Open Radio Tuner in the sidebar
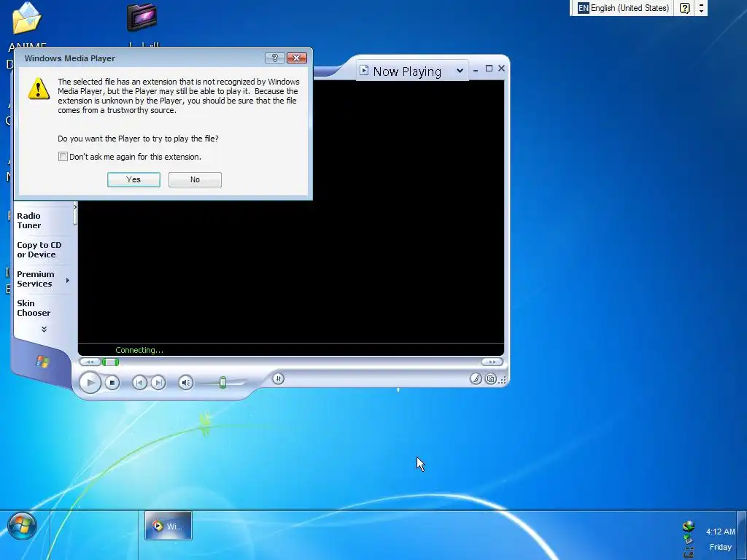This screenshot has width=747, height=560. point(29,220)
